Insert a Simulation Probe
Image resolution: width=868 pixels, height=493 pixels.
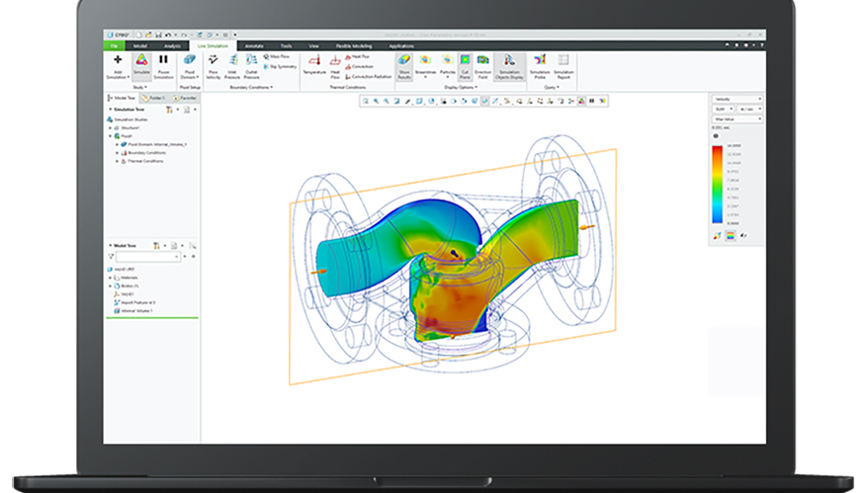click(540, 61)
